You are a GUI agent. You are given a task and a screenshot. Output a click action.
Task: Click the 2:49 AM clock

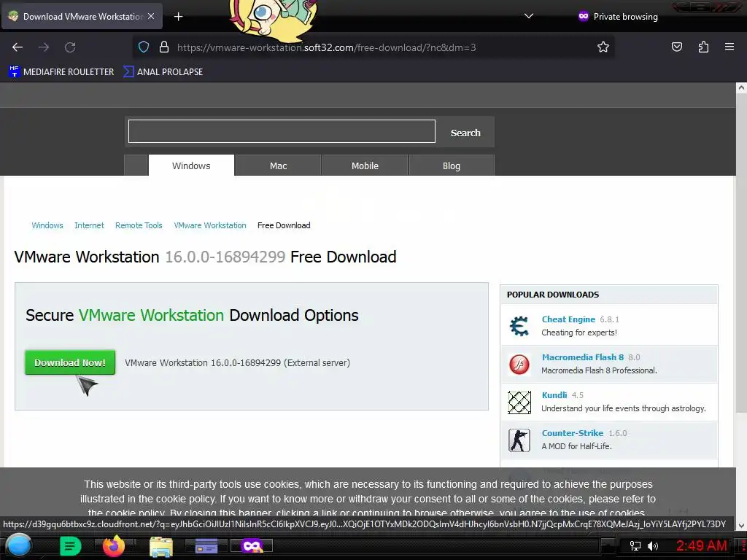[x=701, y=545]
